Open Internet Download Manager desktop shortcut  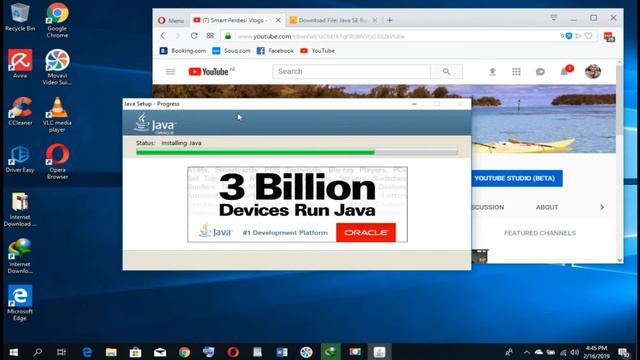tap(20, 256)
